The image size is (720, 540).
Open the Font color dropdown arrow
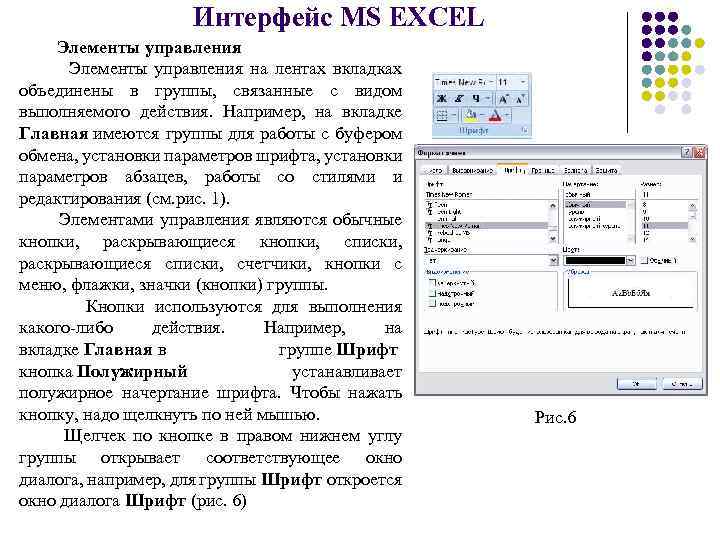pyautogui.click(x=506, y=116)
